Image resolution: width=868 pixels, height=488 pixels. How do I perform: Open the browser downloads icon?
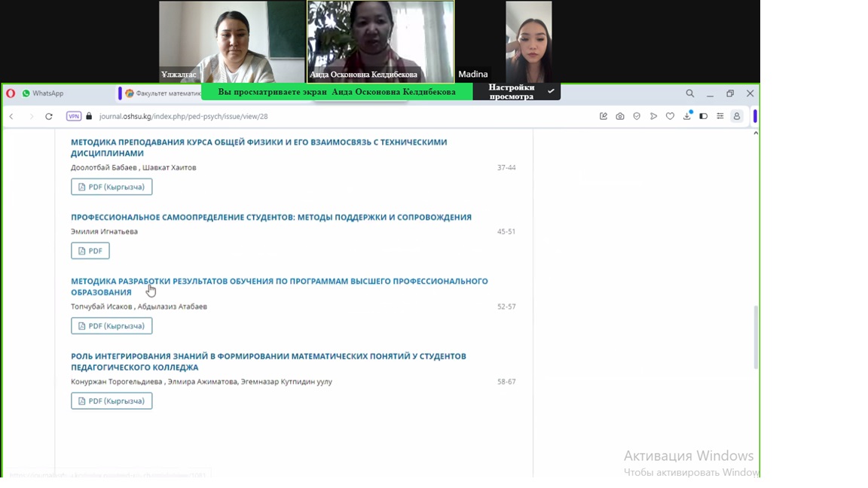(x=686, y=117)
